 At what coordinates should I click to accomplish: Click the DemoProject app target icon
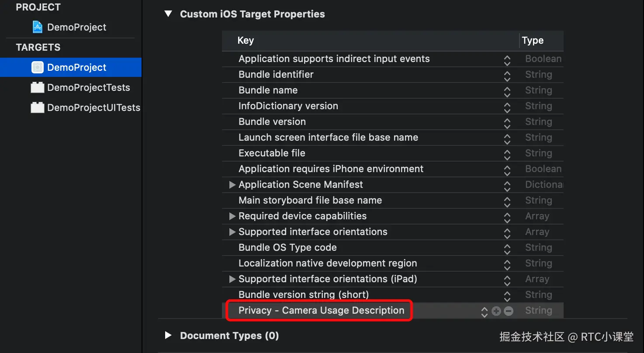tap(38, 67)
